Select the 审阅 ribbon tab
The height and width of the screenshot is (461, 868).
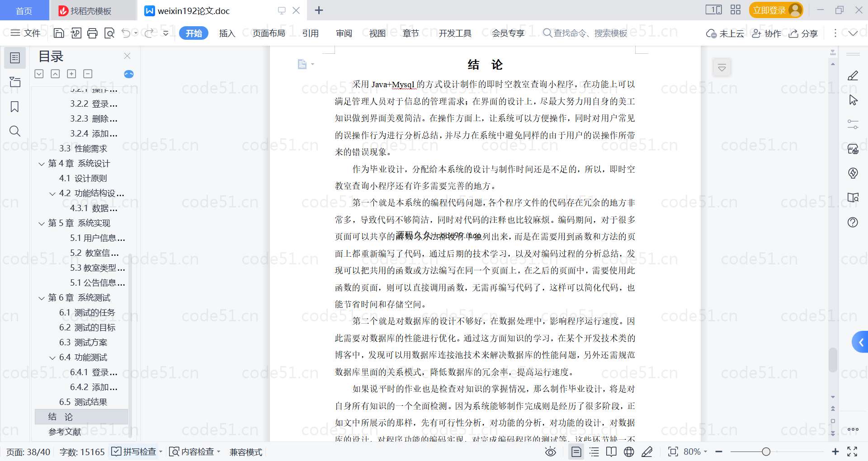click(x=344, y=33)
